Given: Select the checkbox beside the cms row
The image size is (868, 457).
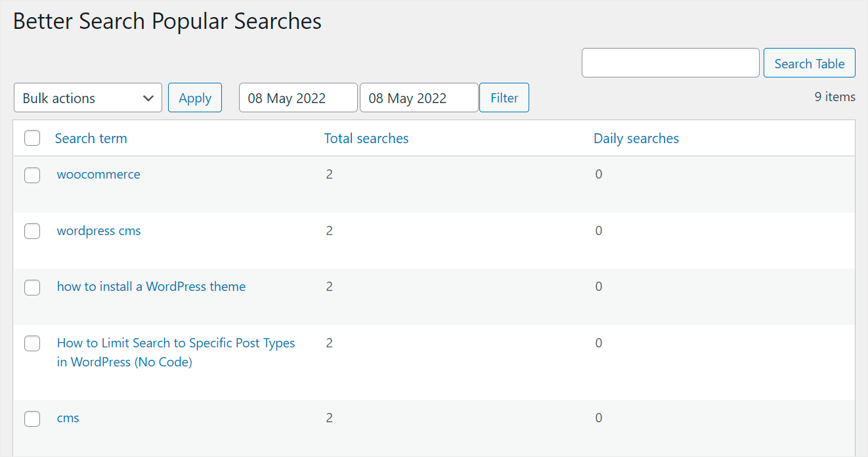Looking at the screenshot, I should (x=32, y=418).
